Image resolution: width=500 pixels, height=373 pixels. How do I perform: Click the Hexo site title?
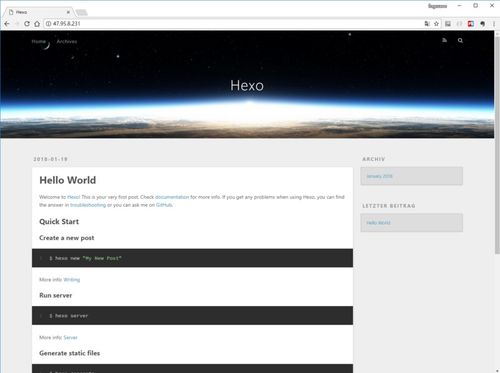tap(247, 86)
